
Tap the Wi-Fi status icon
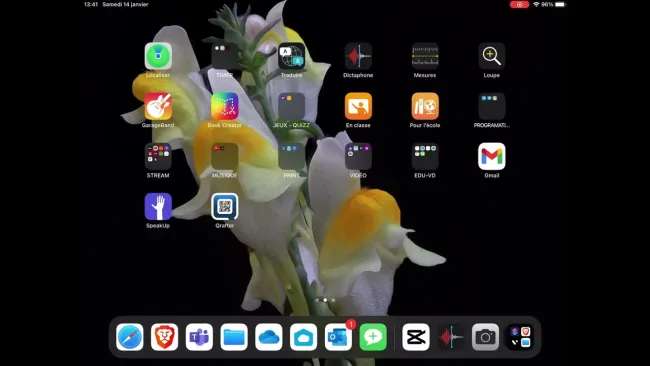click(x=536, y=5)
